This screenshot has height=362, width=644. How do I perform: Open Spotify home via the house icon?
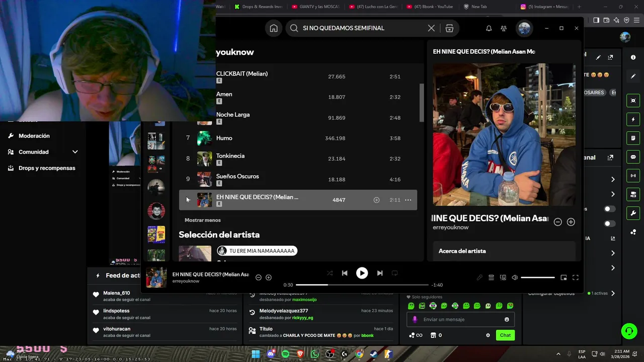click(x=274, y=28)
